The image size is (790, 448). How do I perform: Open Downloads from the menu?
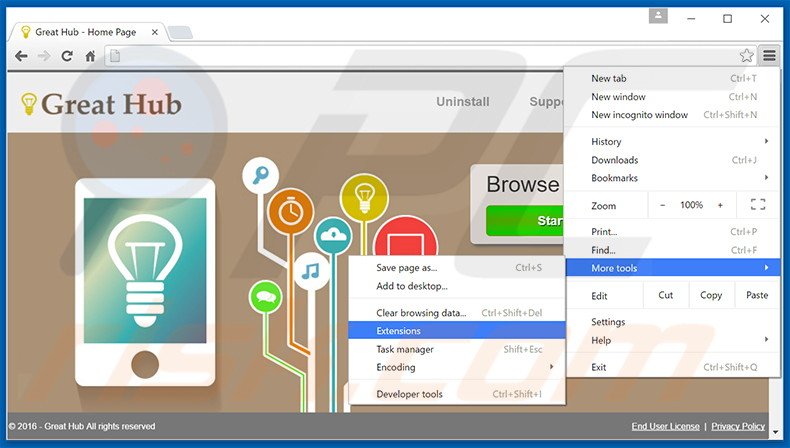click(x=673, y=160)
